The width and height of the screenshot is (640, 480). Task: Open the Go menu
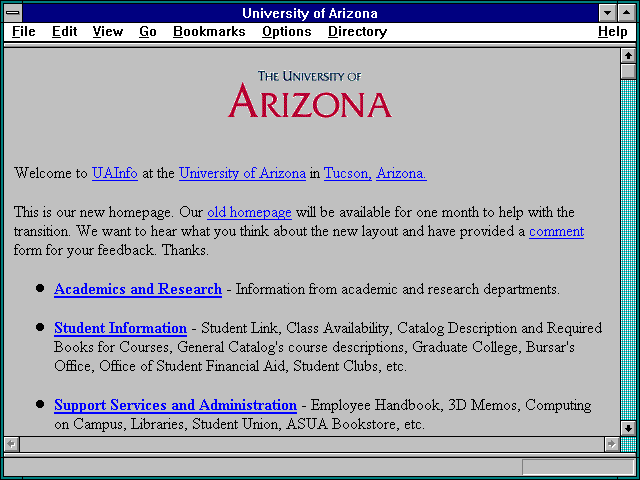tap(147, 31)
